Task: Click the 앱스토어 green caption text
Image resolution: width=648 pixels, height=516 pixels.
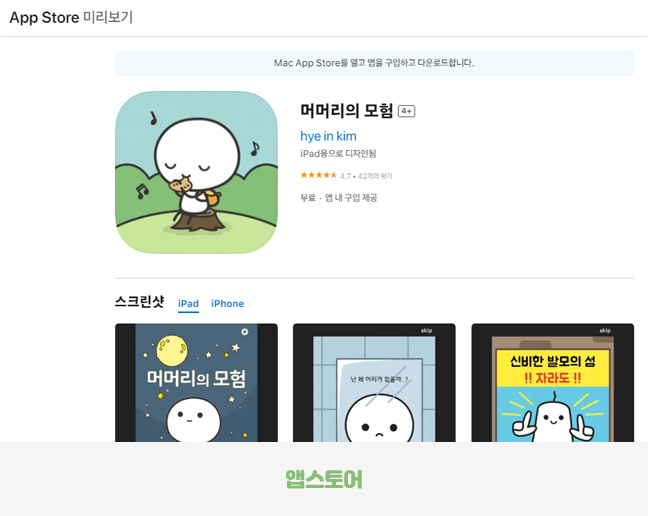Action: 324,479
